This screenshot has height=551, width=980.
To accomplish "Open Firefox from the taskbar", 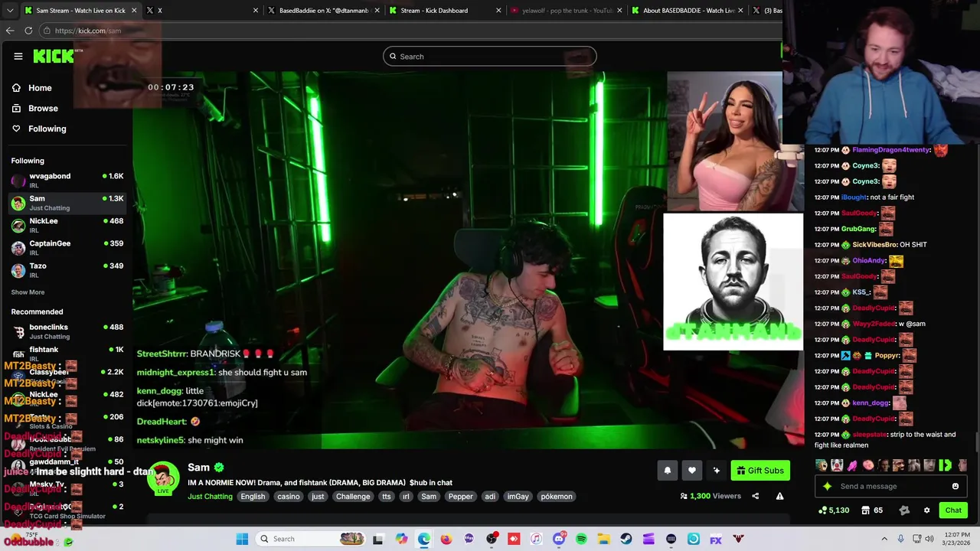I will pyautogui.click(x=446, y=539).
